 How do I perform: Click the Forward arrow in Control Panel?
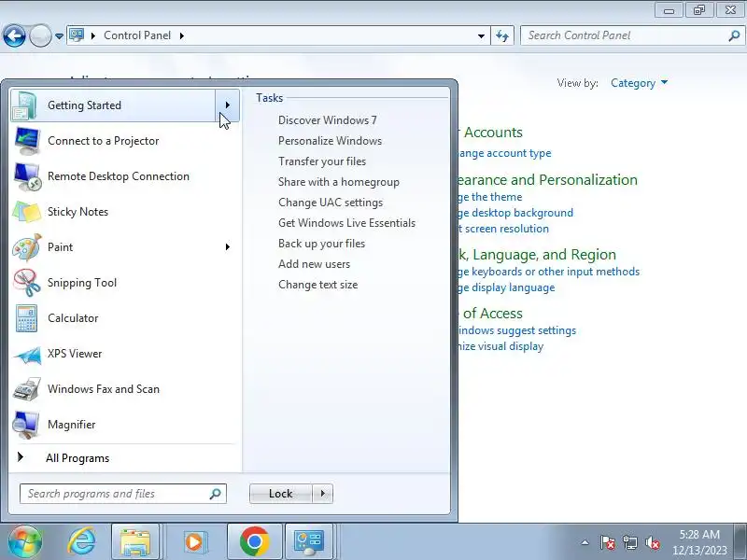coord(40,35)
